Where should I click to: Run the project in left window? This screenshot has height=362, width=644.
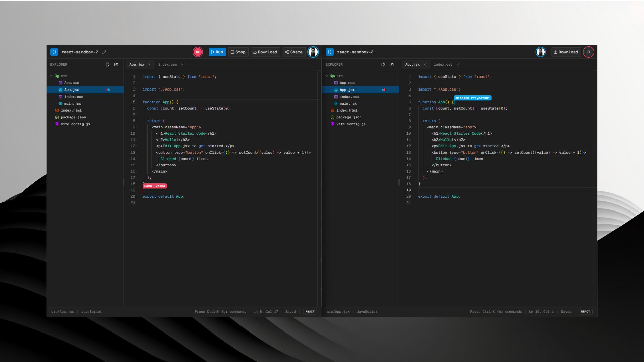tap(217, 52)
